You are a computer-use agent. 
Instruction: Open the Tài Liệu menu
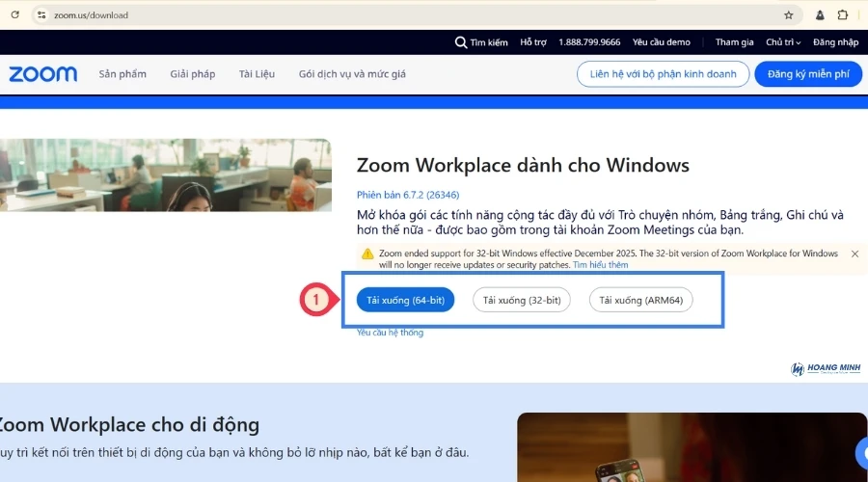(x=257, y=74)
